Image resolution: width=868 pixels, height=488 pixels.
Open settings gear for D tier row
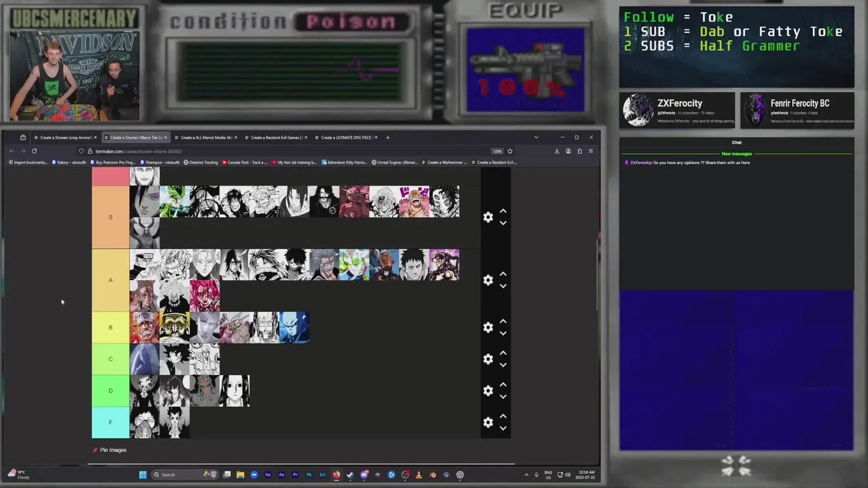point(488,391)
